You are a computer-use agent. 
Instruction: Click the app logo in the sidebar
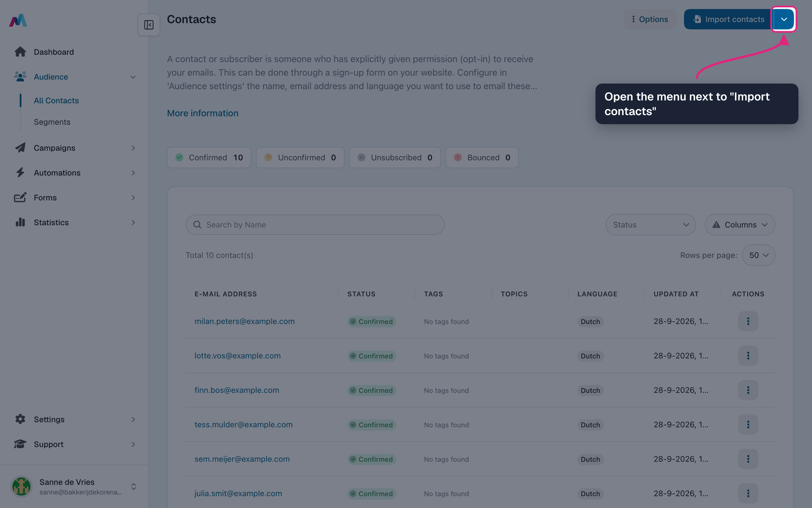pyautogui.click(x=18, y=21)
